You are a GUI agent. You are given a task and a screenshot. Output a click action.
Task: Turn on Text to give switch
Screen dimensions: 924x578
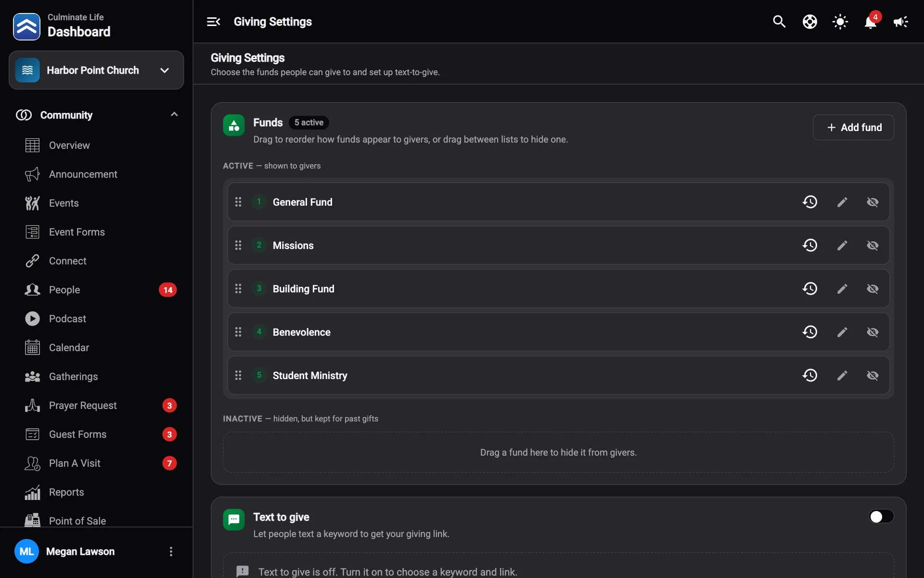(x=881, y=516)
